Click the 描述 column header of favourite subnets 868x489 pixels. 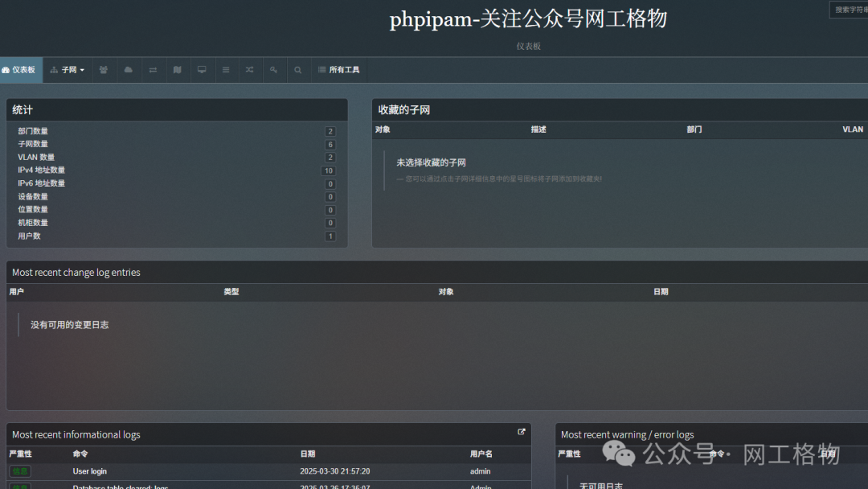tap(538, 129)
